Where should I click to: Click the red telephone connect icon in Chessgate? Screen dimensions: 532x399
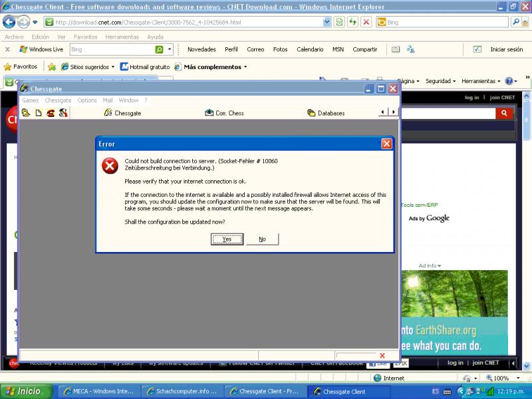51,112
